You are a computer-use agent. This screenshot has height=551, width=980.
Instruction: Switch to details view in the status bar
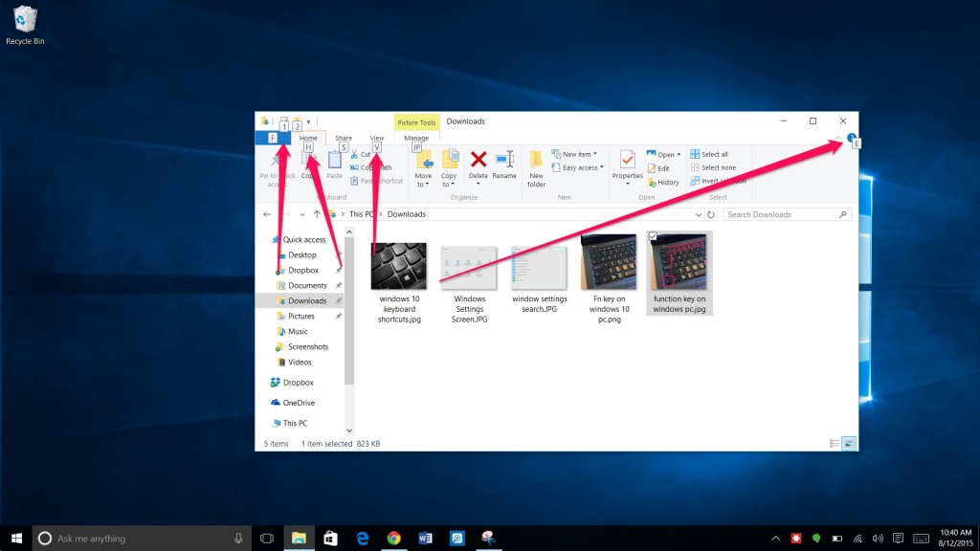click(832, 443)
